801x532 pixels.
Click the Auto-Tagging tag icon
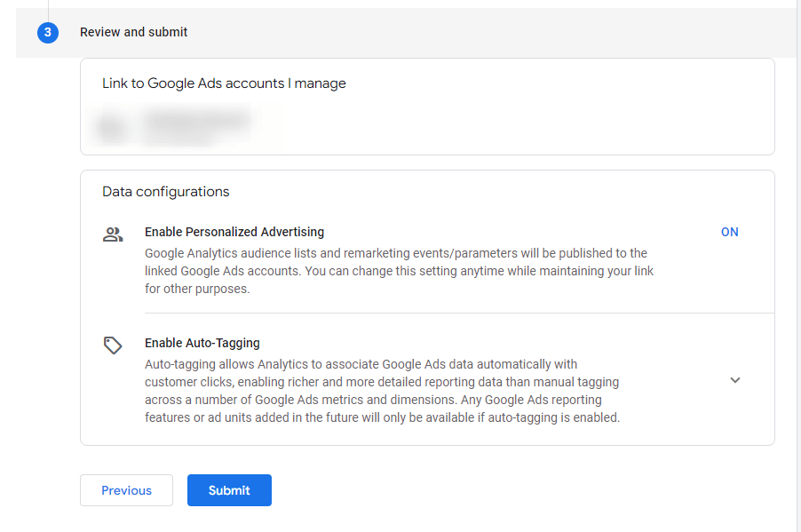(113, 345)
